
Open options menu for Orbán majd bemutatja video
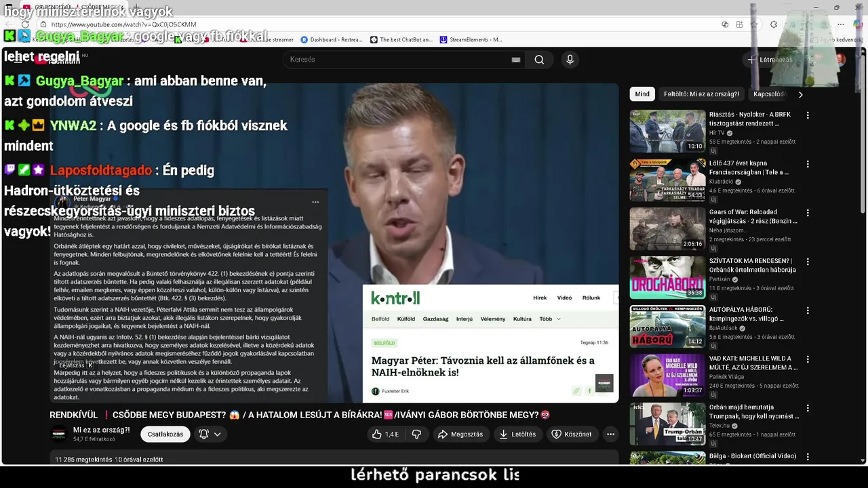coord(808,408)
